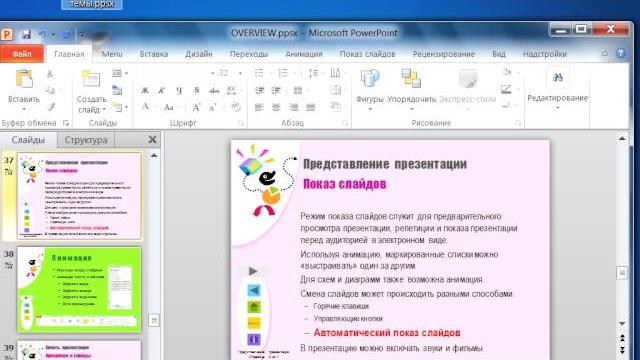The height and width of the screenshot is (360, 640).
Task: Switch to the Дизайн tab
Action: coord(199,54)
